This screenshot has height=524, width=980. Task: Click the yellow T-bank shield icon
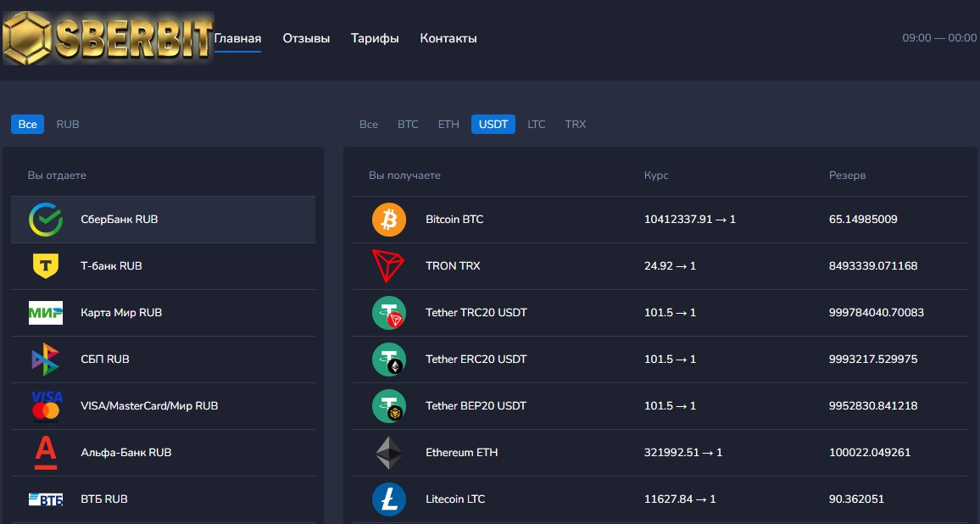(46, 265)
